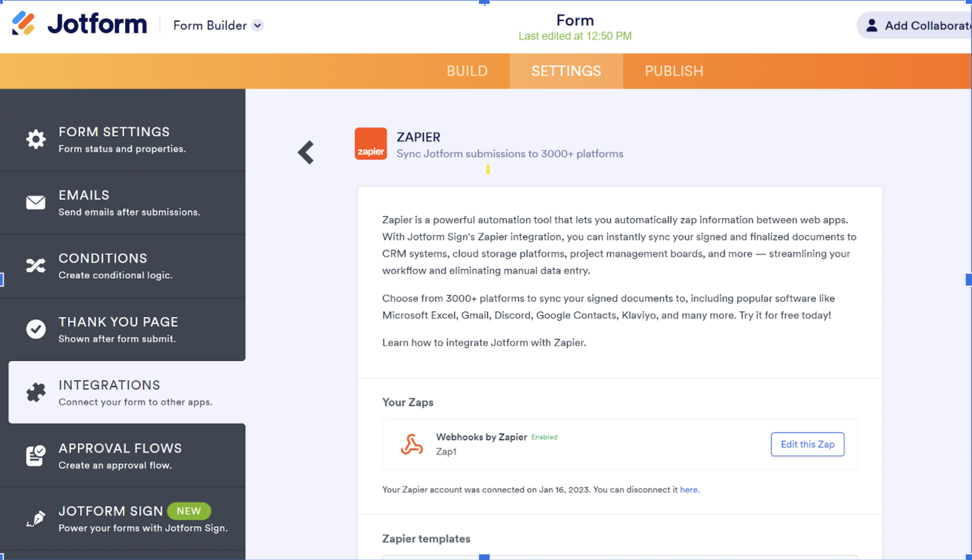Screen dimensions: 972x560
Task: Open Approval Flows document icon
Action: tap(35, 455)
